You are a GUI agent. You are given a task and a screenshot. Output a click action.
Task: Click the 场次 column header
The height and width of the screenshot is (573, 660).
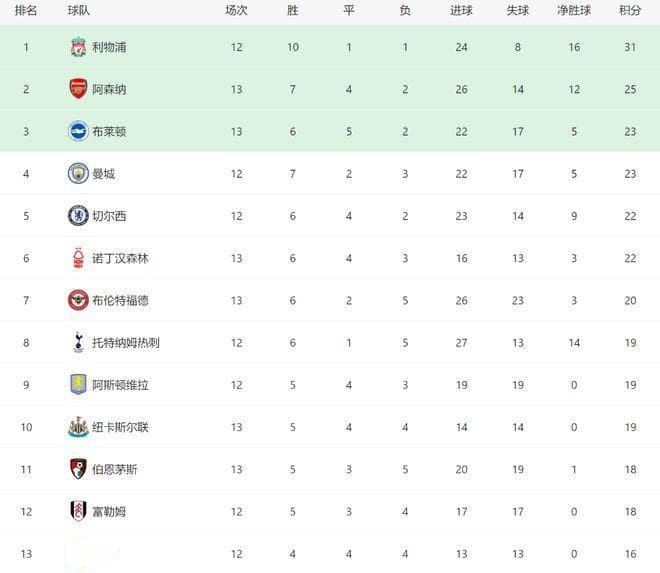237,11
